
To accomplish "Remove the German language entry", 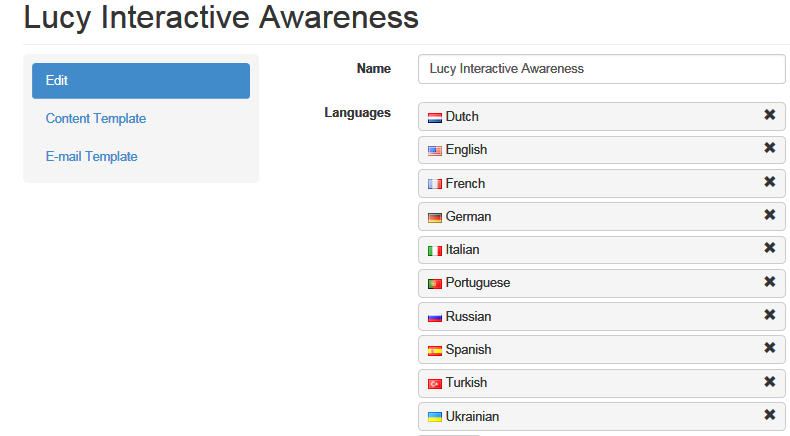I will pos(769,215).
